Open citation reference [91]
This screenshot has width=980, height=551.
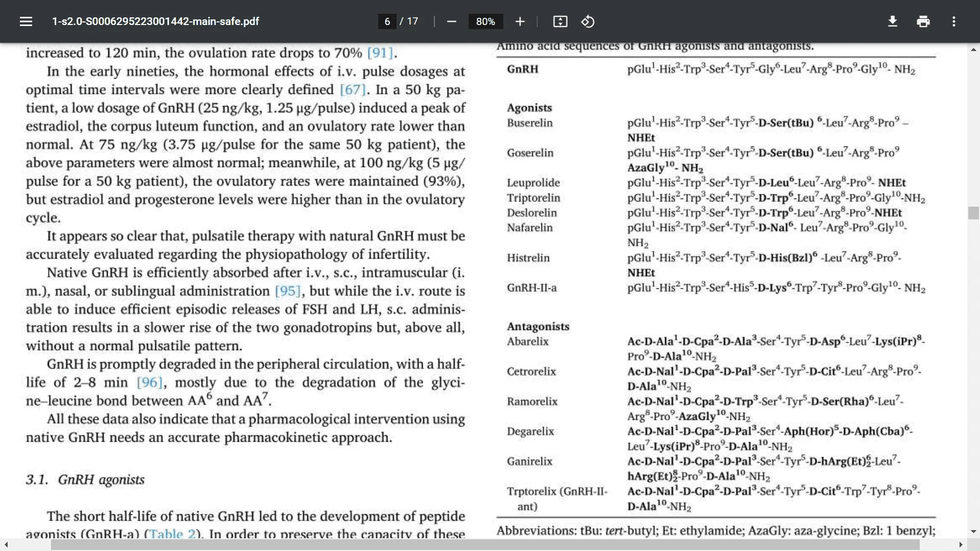click(380, 53)
